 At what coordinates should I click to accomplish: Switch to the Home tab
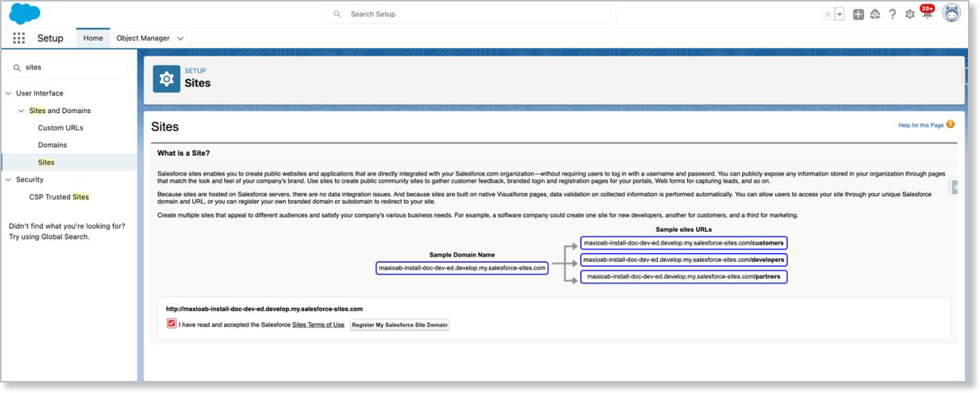93,38
